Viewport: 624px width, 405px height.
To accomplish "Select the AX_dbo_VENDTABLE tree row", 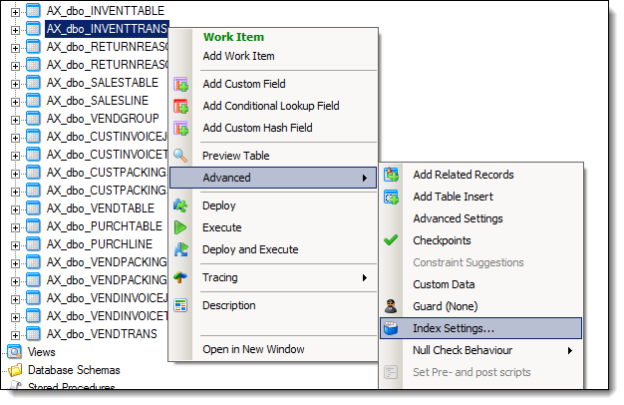I will click(100, 208).
